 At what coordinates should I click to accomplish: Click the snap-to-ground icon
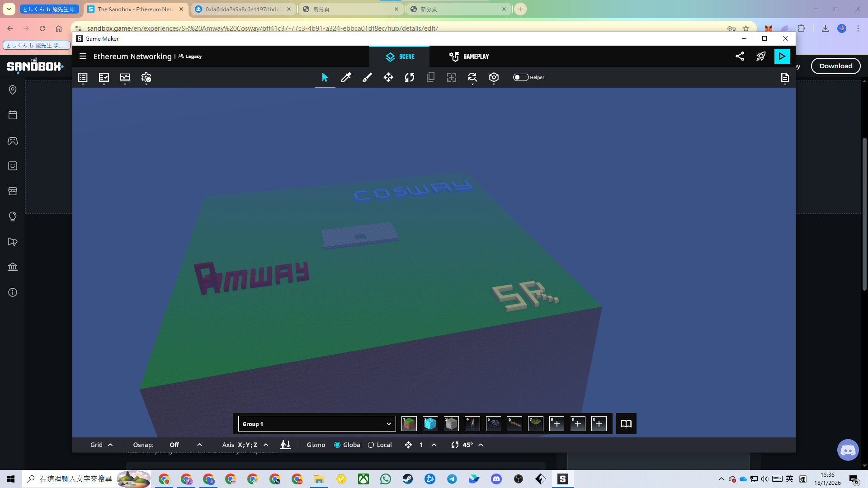point(285,445)
